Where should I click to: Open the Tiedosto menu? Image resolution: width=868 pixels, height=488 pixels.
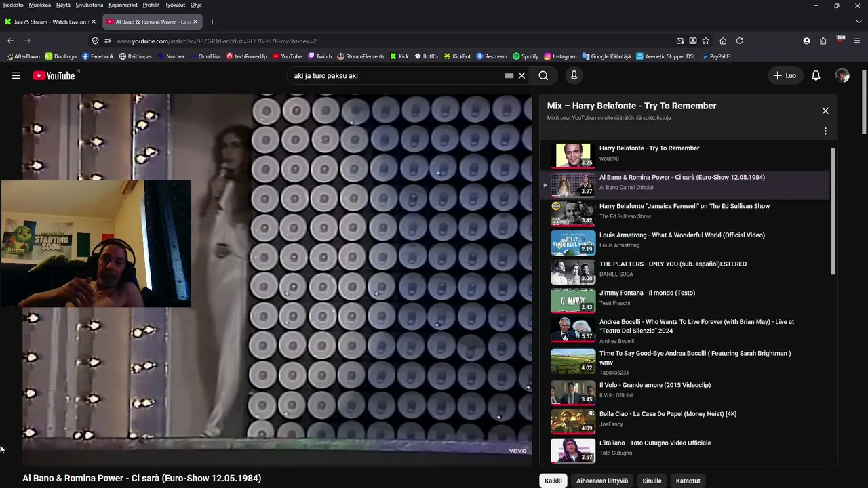pyautogui.click(x=13, y=5)
